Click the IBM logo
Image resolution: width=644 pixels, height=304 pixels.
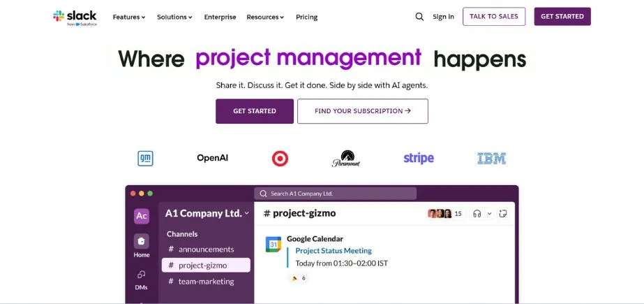pos(492,159)
